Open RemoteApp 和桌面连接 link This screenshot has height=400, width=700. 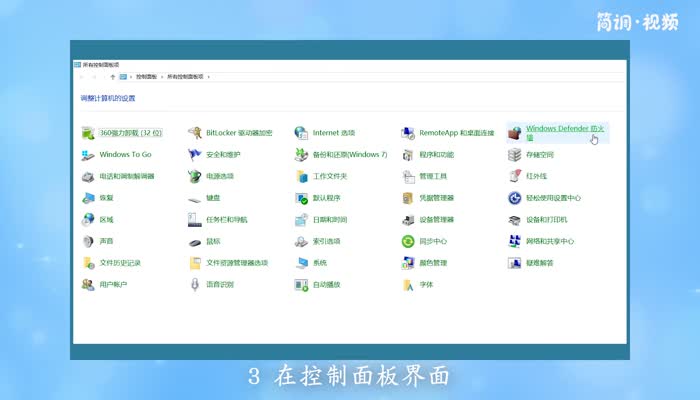pyautogui.click(x=457, y=133)
